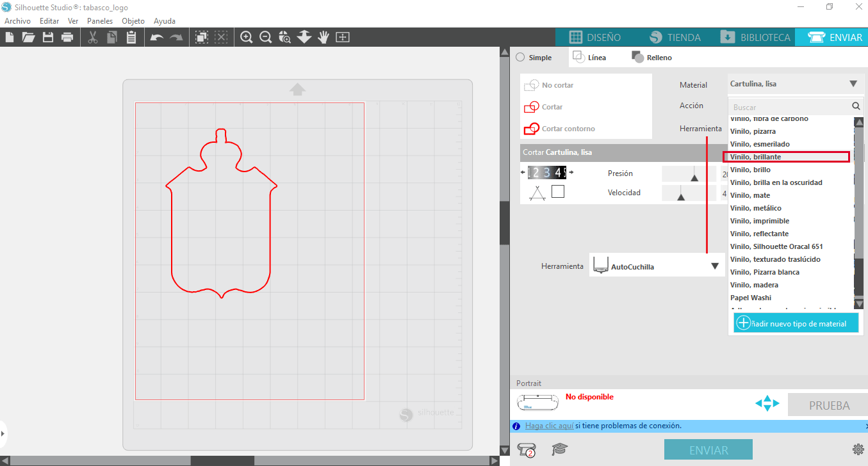Click the Select All toolbar icon
Viewport: 868px width, 466px height.
coord(201,37)
